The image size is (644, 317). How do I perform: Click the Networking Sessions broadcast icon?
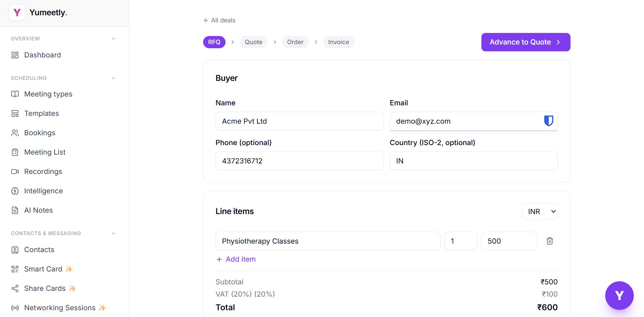click(15, 308)
